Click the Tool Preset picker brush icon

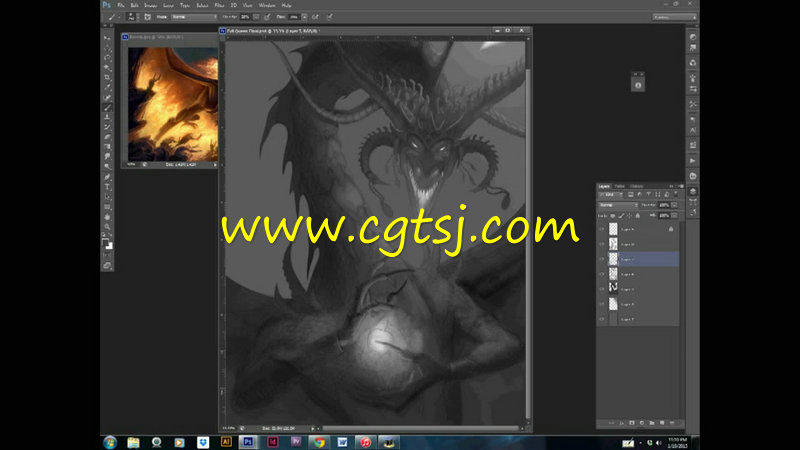(113, 17)
